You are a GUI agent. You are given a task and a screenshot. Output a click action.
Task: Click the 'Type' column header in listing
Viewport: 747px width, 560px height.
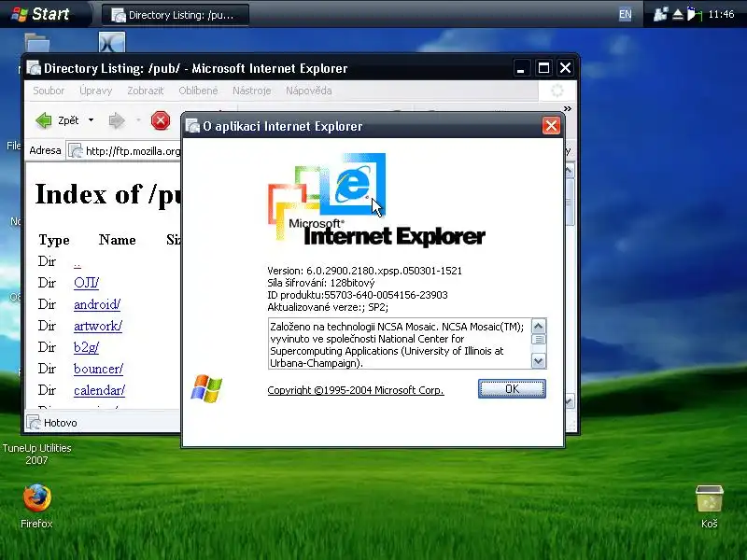(54, 240)
